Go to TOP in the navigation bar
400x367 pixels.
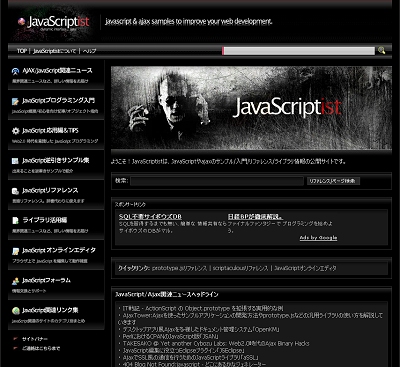[22, 51]
